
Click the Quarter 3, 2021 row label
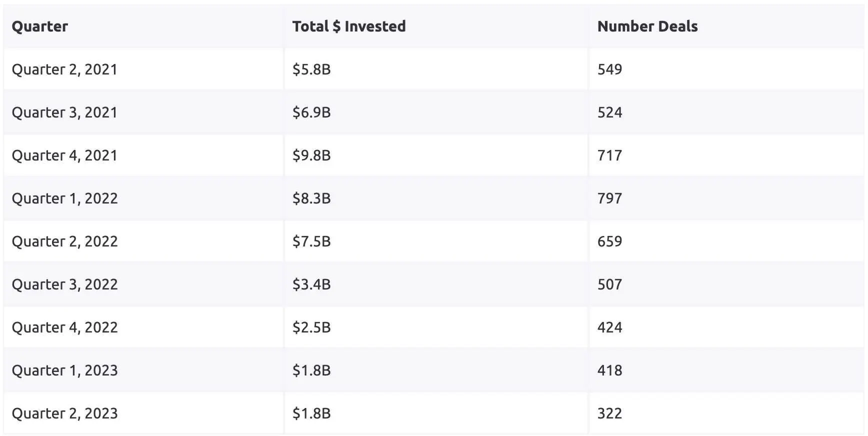pyautogui.click(x=64, y=112)
